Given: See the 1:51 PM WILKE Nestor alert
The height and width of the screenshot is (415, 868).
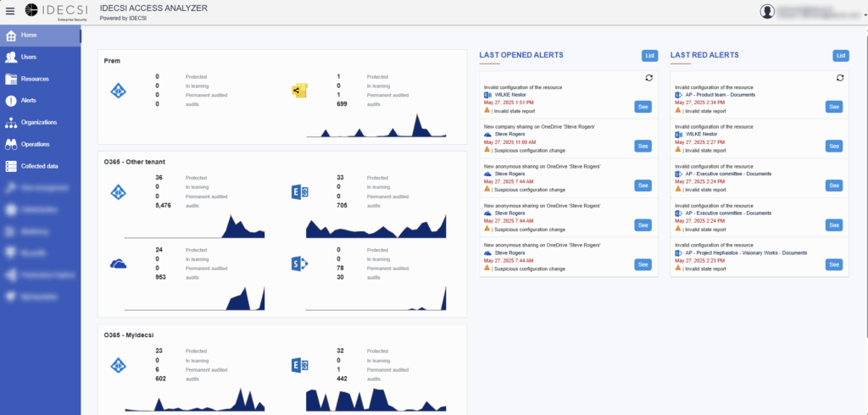Looking at the screenshot, I should pos(643,107).
